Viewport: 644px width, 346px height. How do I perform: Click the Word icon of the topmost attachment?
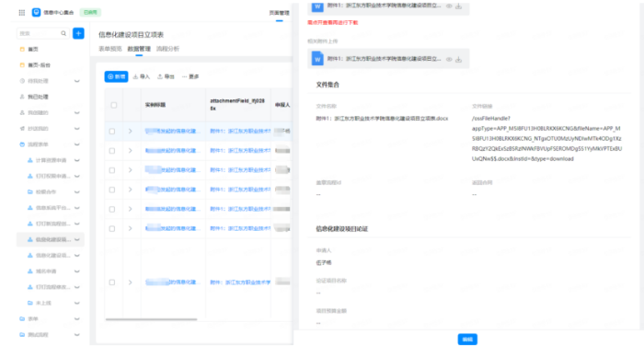[x=317, y=6]
